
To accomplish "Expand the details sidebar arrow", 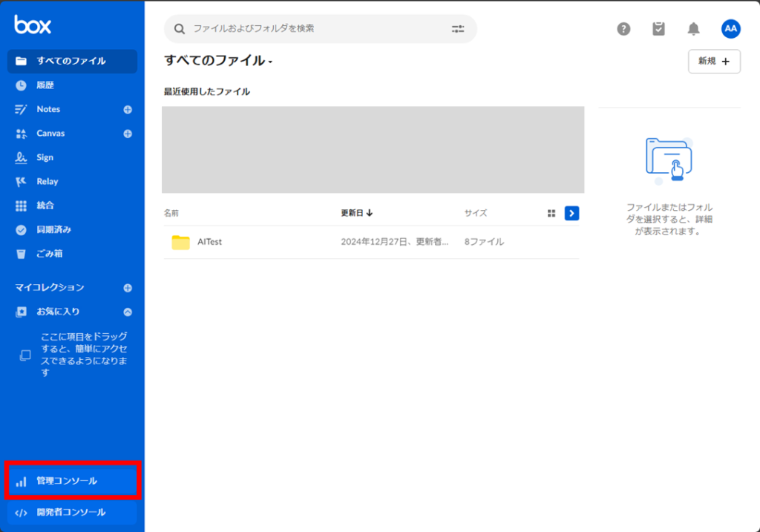I will pos(571,213).
